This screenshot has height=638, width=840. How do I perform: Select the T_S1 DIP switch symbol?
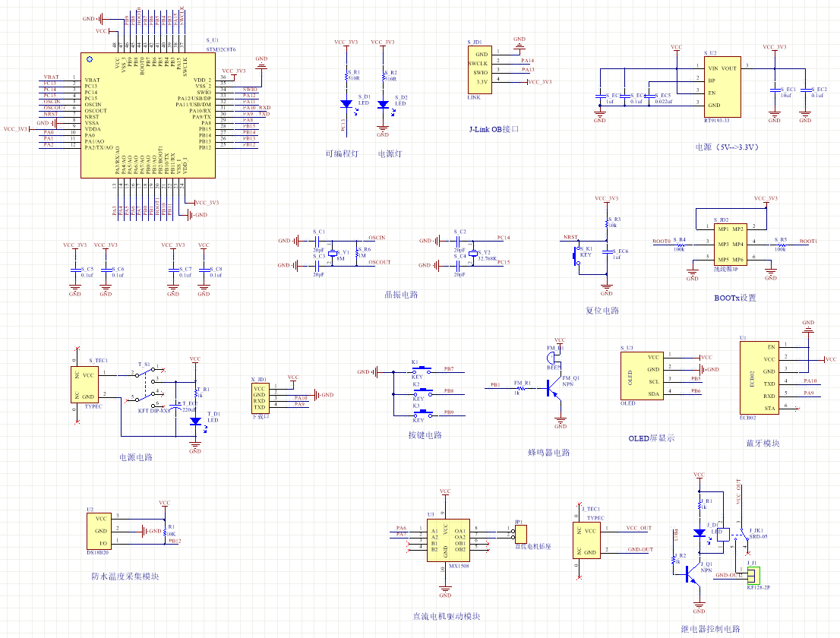point(146,387)
